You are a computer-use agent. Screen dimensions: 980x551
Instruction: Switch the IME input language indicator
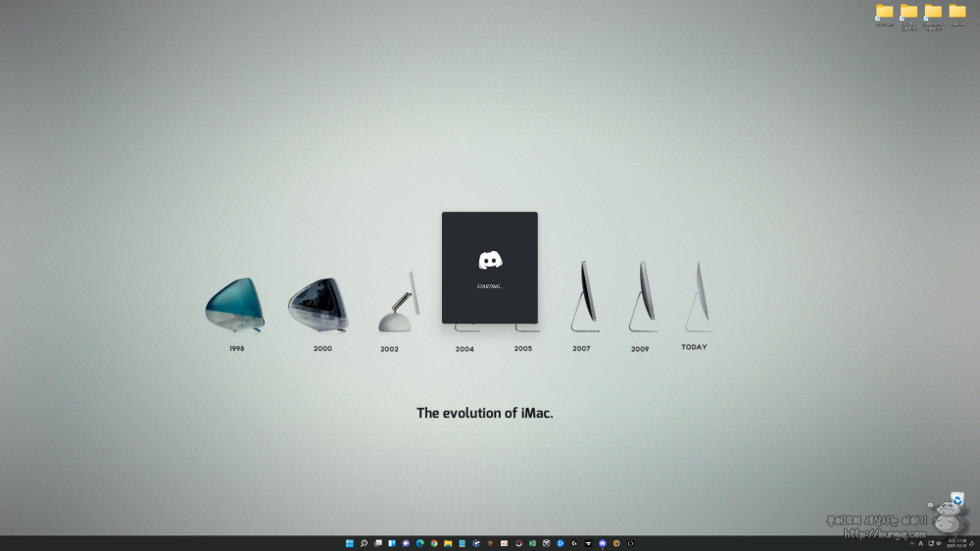point(920,543)
